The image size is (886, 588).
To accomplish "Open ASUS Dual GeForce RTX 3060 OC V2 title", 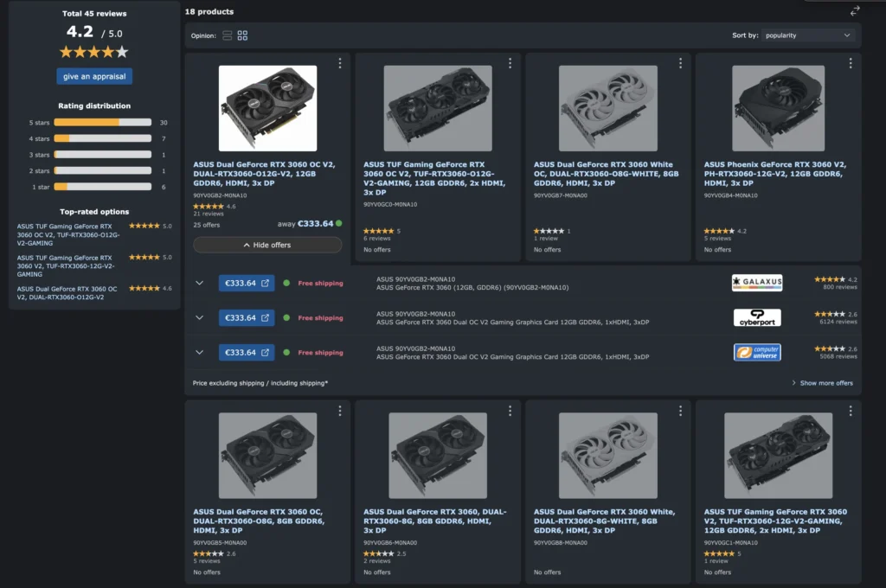I will 264,174.
